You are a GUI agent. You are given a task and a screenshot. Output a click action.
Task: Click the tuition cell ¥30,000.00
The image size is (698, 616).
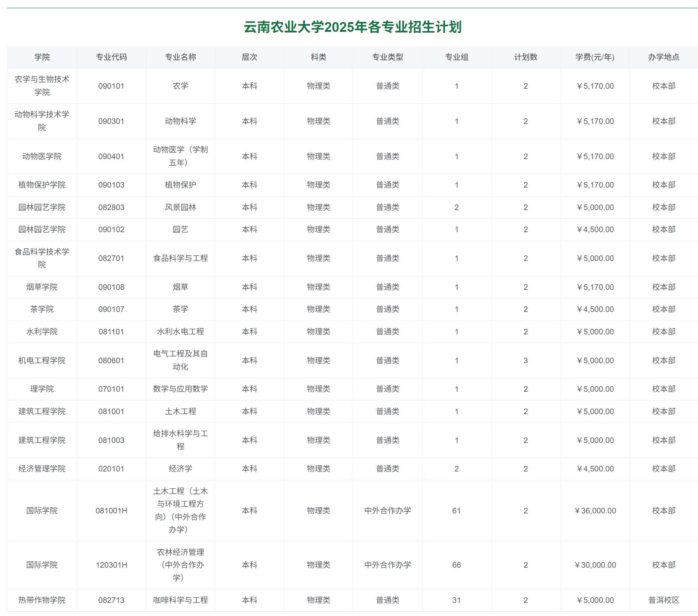pos(595,565)
